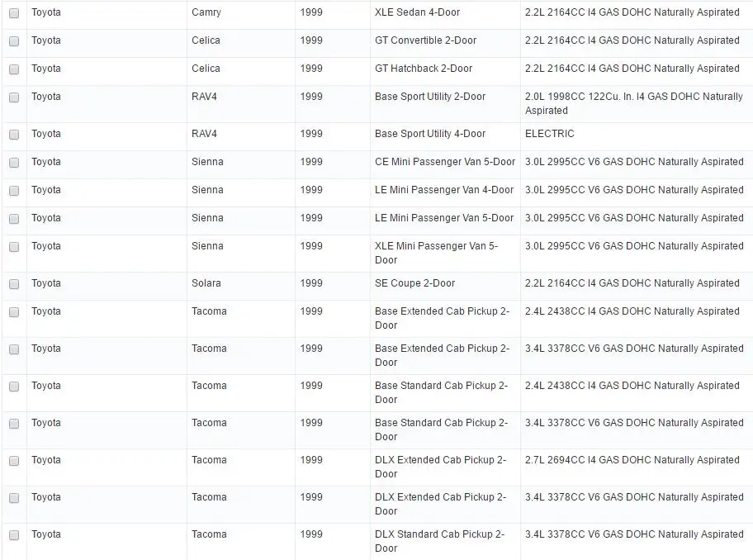Check Tacoma Base Standard Cab 2.4L checkbox

point(14,387)
